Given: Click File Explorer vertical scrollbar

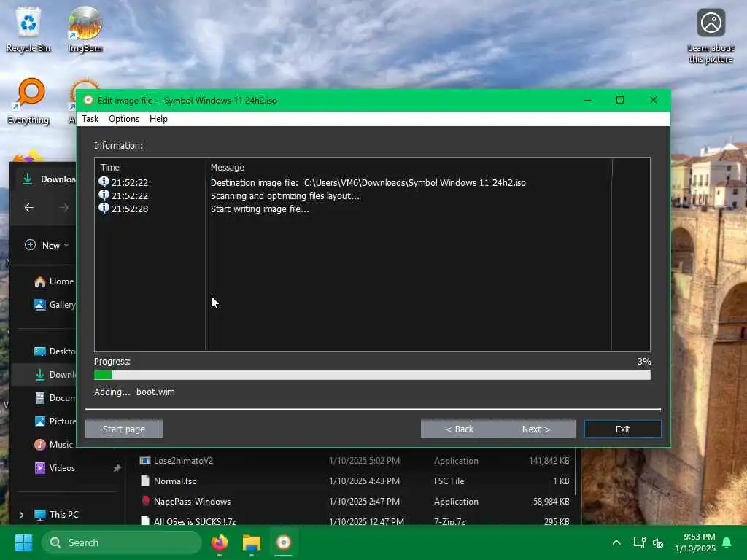Looking at the screenshot, I should click(x=576, y=472).
